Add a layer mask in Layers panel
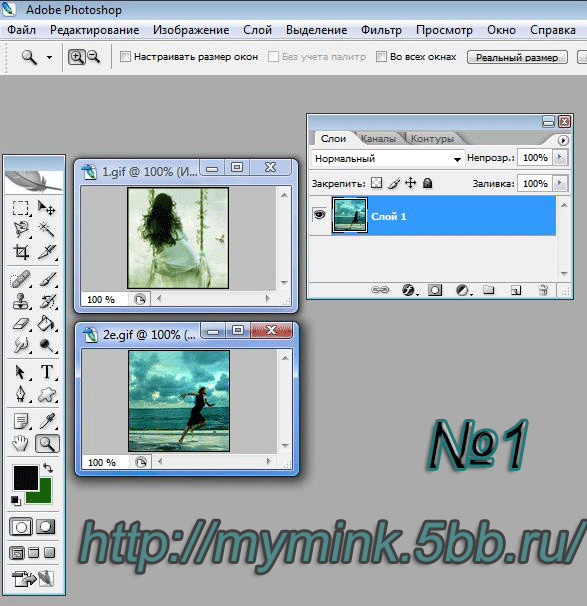Screen dimensions: 587x606 click(435, 290)
